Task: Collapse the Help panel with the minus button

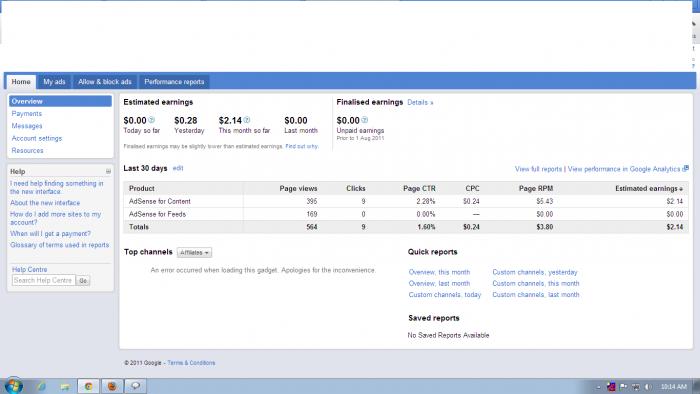Action: [x=108, y=171]
